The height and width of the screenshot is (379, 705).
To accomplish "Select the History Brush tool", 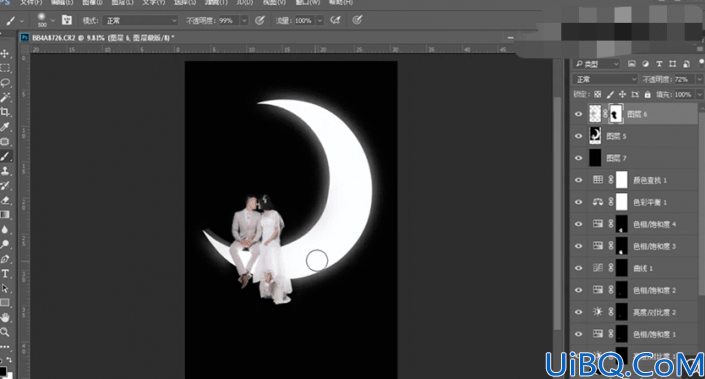I will click(x=5, y=185).
